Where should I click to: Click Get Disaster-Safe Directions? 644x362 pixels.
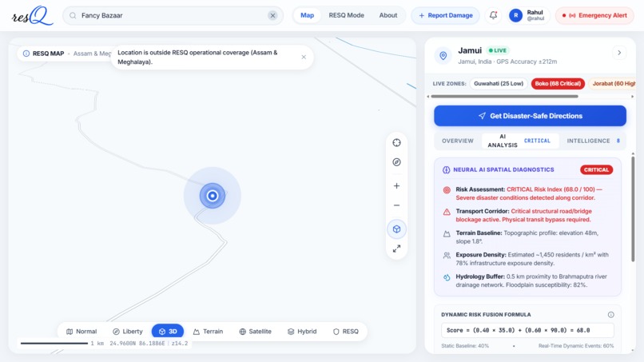pyautogui.click(x=530, y=116)
